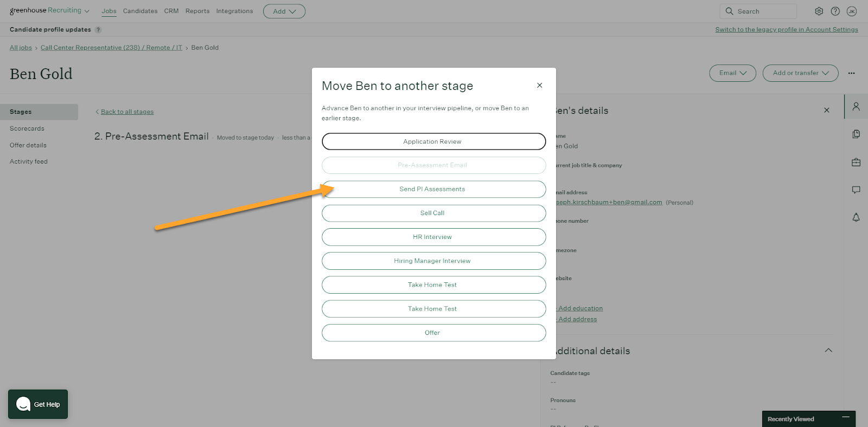Move candidate to the Offer stage

[433, 333]
